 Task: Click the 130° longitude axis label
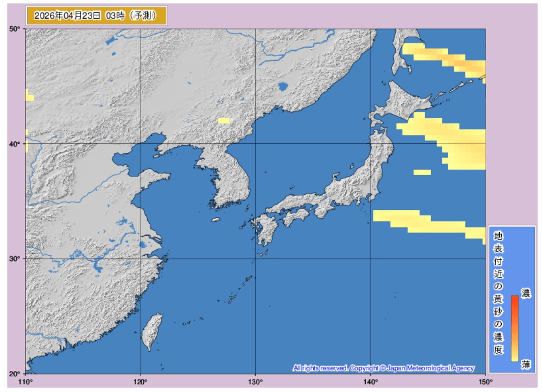255,381
